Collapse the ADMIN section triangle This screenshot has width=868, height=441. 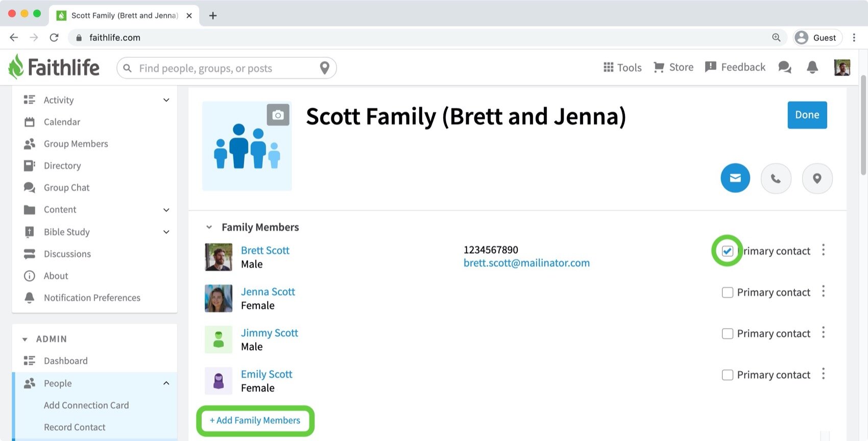(x=25, y=339)
